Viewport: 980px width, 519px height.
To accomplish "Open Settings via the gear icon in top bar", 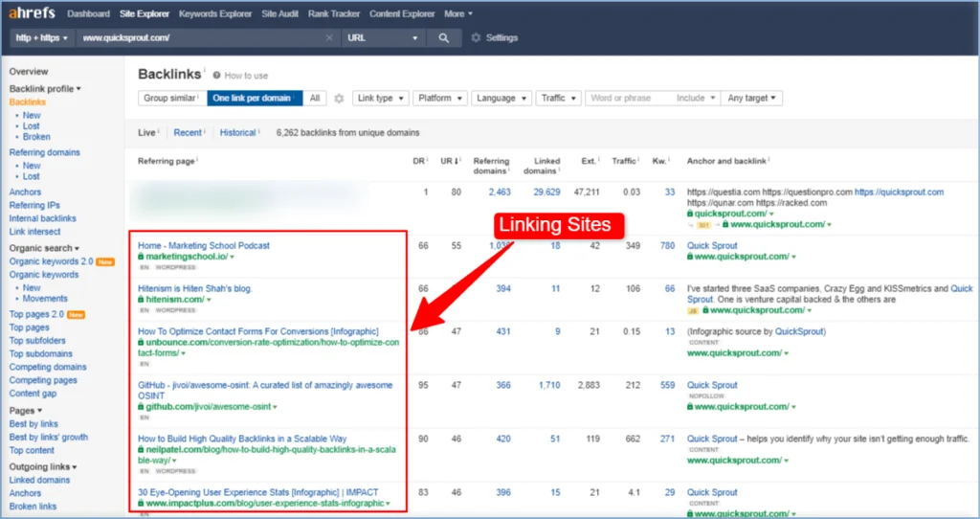I will [x=476, y=38].
